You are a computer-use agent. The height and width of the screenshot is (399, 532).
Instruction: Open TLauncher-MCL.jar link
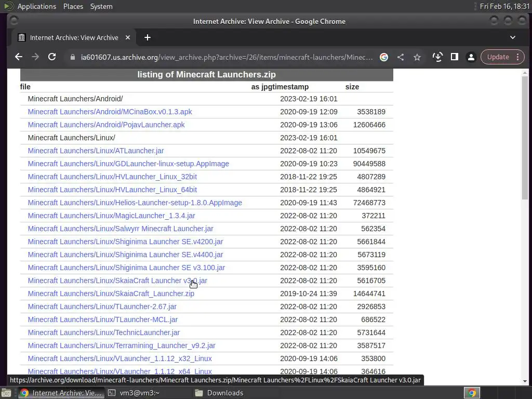[x=103, y=320]
